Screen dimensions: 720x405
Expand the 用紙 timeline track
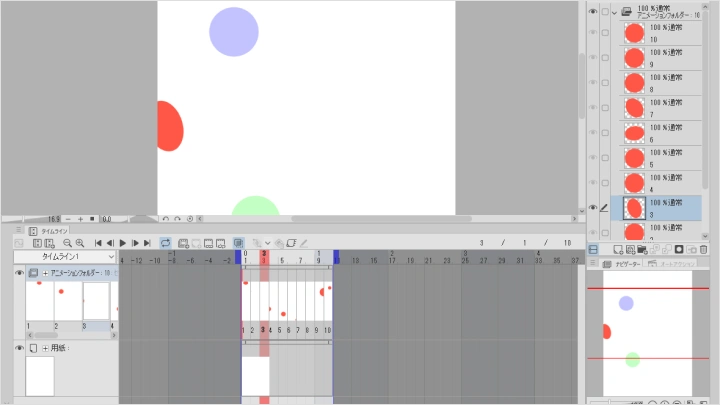[45, 348]
